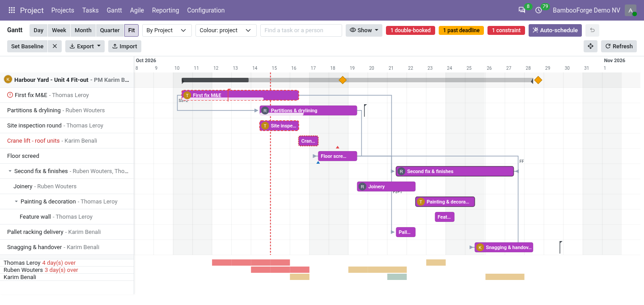Image resolution: width=644 pixels, height=305 pixels.
Task: Toggle the 1 double-booked filter badge
Action: click(411, 30)
